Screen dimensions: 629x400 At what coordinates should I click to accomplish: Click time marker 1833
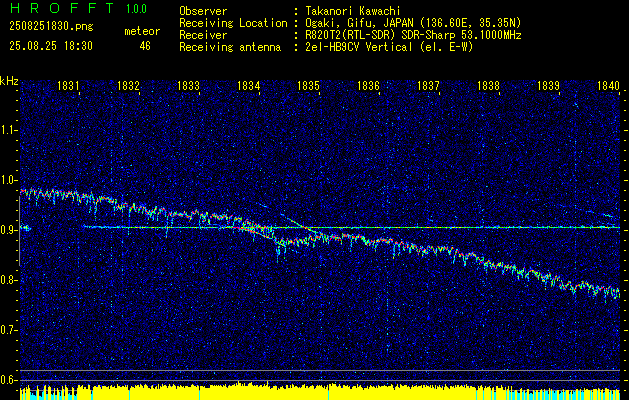pyautogui.click(x=188, y=85)
